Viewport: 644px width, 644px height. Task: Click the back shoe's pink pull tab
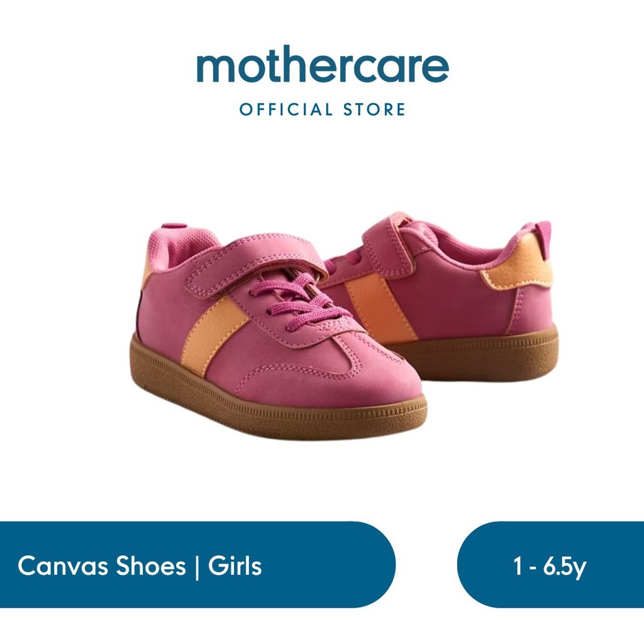543,235
